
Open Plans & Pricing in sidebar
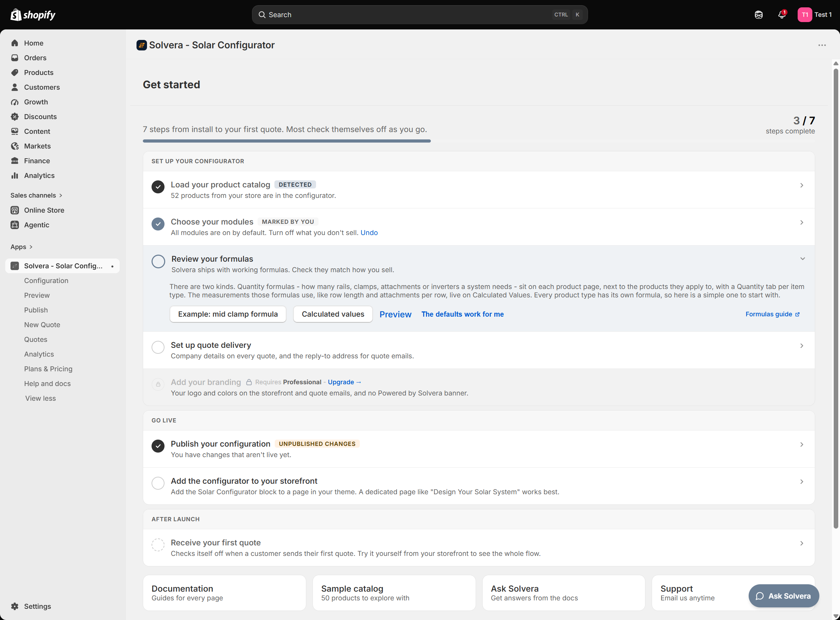[x=48, y=369]
